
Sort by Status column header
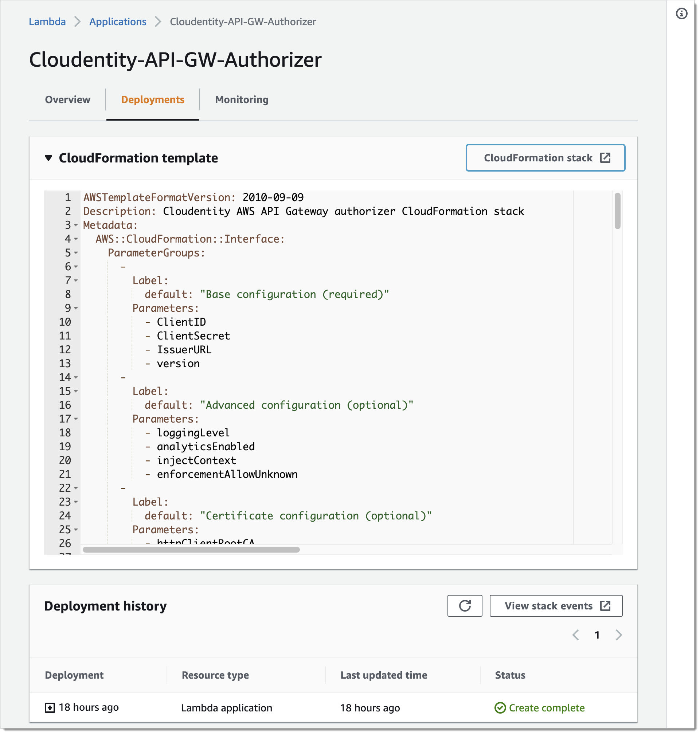[x=510, y=675]
